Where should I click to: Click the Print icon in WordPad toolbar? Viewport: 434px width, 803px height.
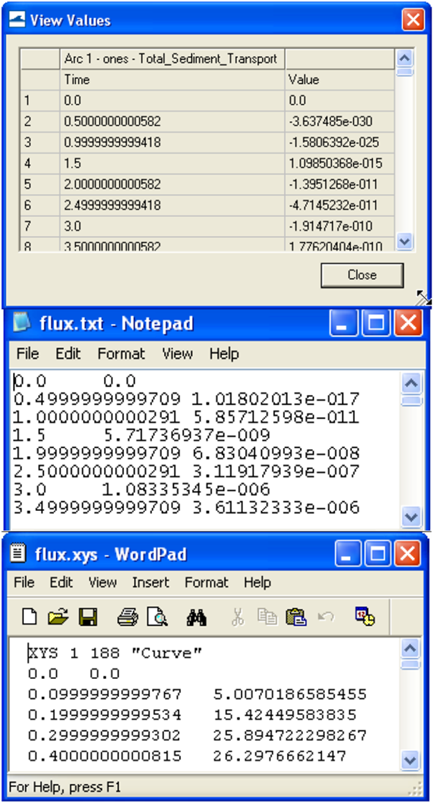coord(128,616)
